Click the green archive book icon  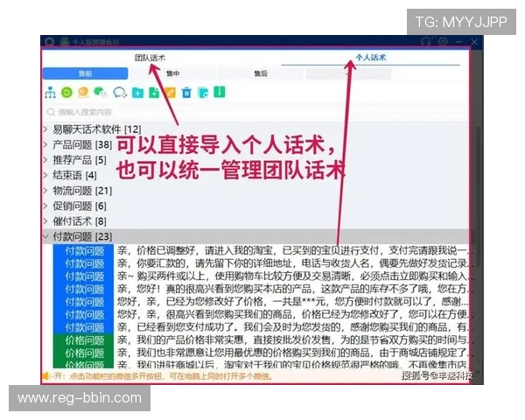point(220,92)
